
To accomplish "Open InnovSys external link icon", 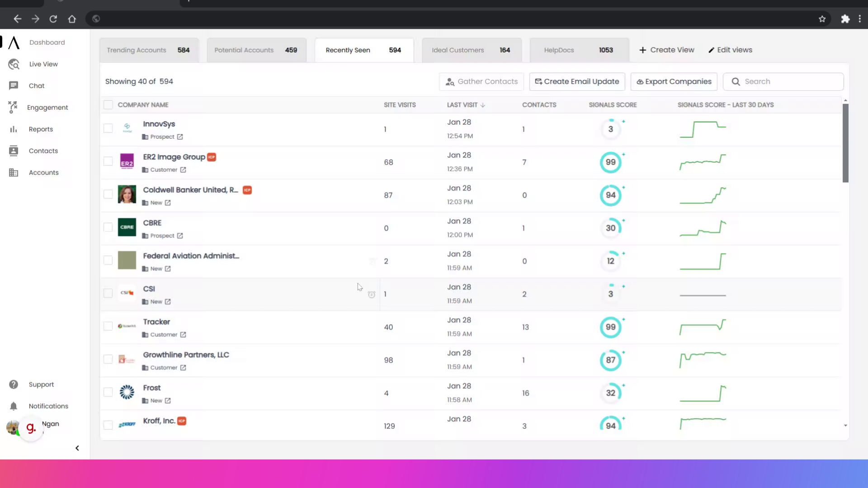I will click(180, 137).
